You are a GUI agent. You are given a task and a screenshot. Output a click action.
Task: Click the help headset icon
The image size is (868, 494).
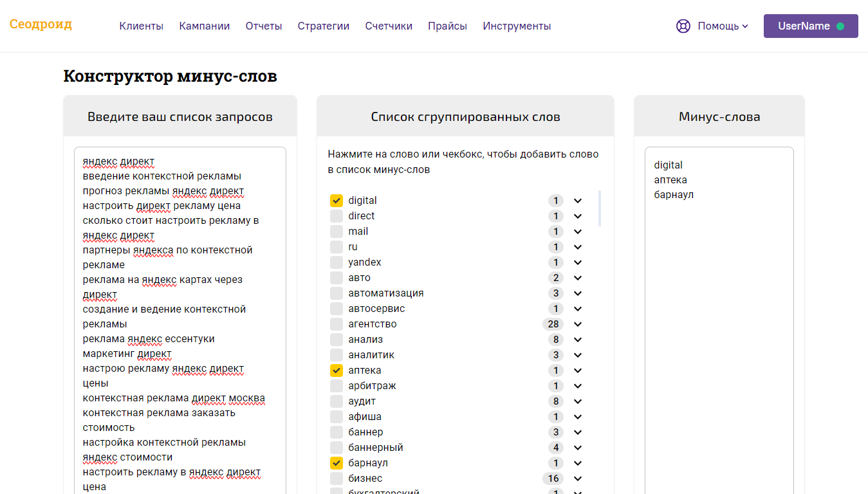click(683, 26)
